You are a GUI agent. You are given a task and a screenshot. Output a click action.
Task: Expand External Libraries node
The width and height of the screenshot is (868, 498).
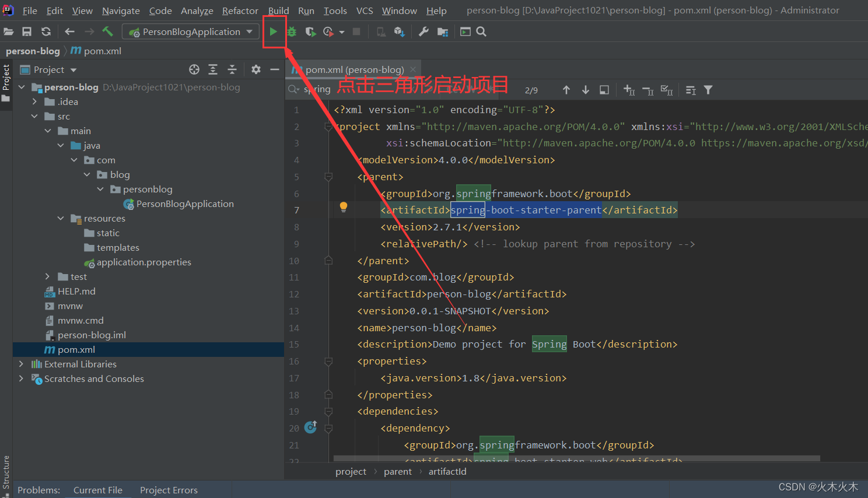22,364
